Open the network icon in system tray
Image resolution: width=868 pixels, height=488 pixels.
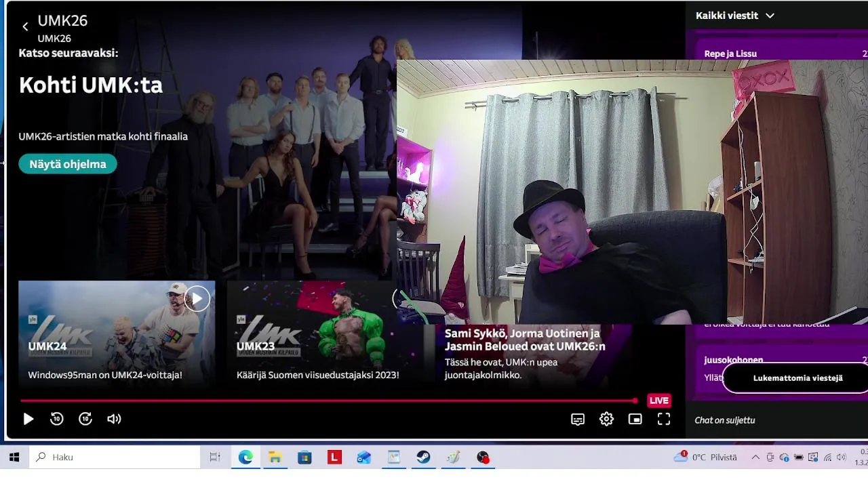point(827,457)
